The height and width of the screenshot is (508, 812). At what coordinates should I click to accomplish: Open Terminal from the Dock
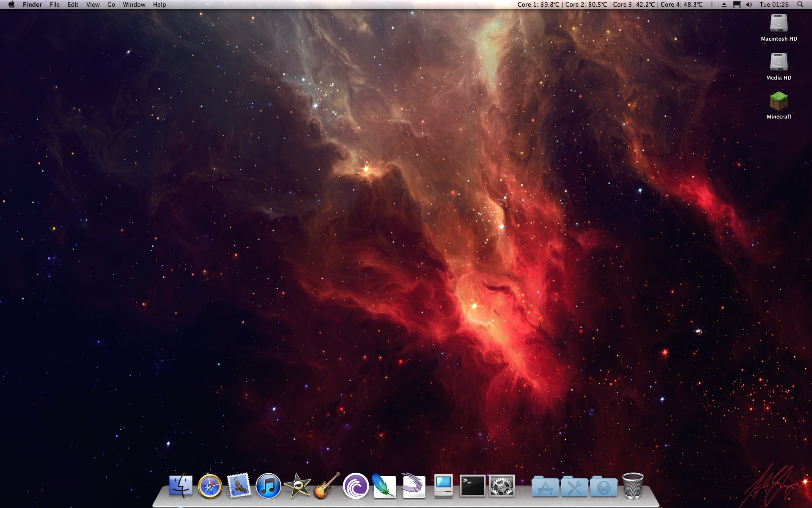tap(472, 486)
